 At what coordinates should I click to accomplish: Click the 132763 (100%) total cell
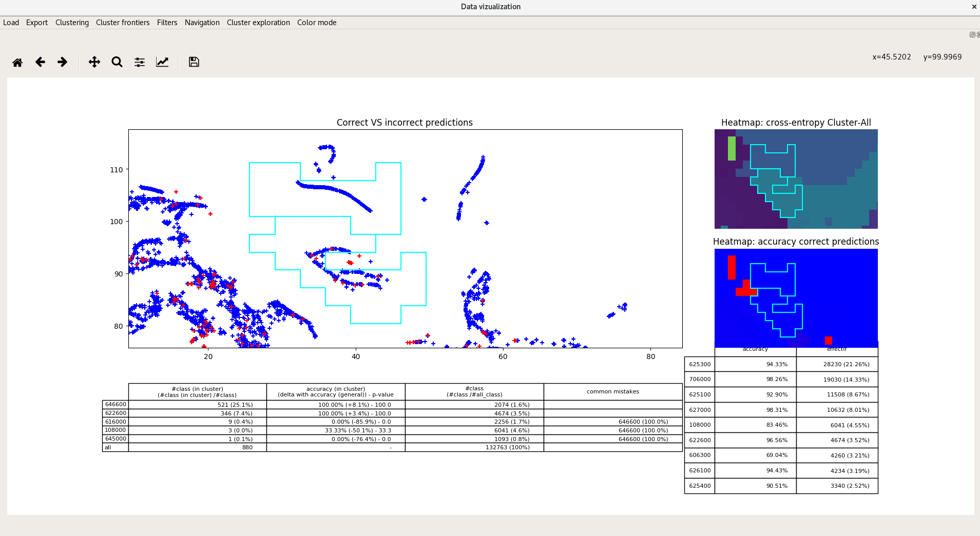pyautogui.click(x=474, y=447)
